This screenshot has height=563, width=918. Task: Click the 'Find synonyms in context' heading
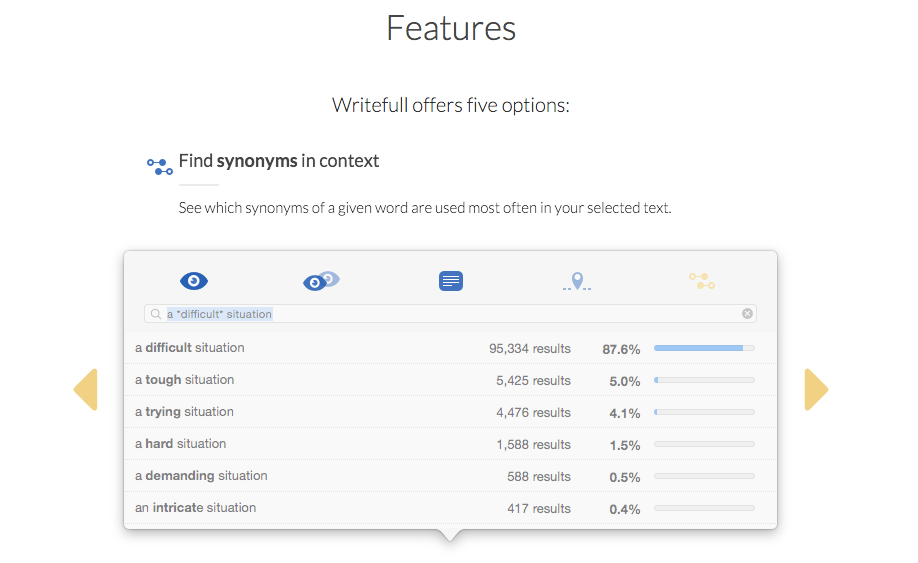point(279,161)
